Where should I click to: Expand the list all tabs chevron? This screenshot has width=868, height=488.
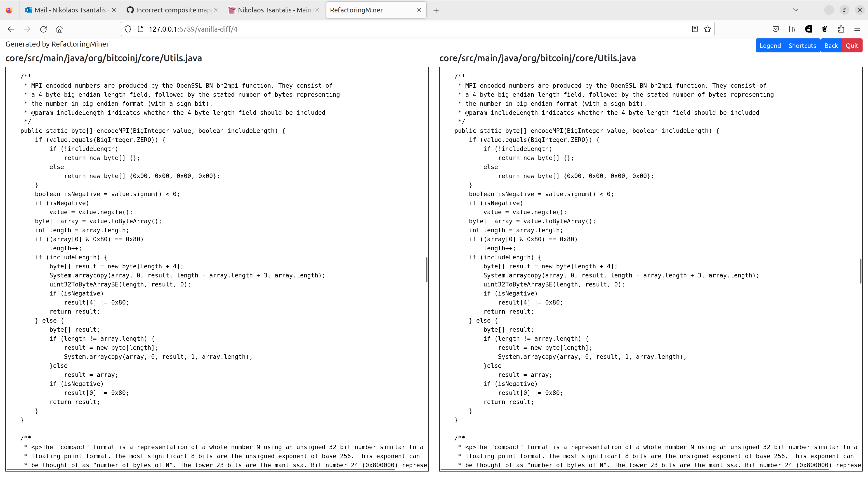pyautogui.click(x=796, y=10)
